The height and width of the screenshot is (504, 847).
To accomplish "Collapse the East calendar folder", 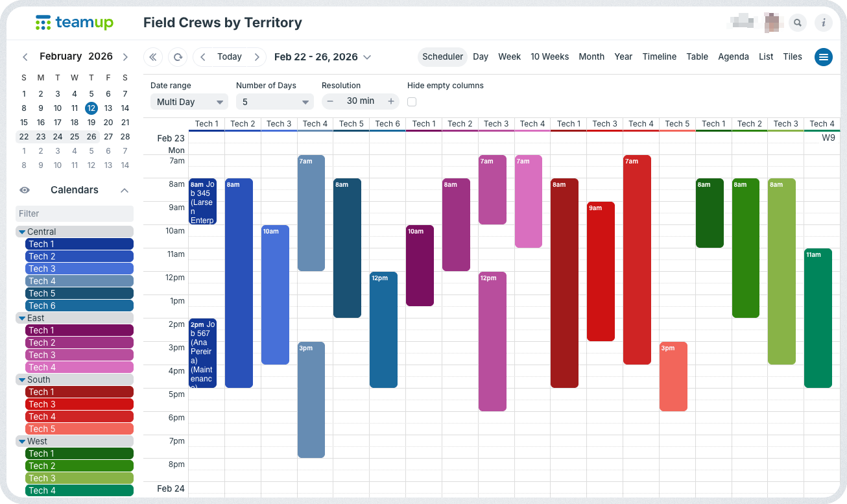I will (x=22, y=318).
